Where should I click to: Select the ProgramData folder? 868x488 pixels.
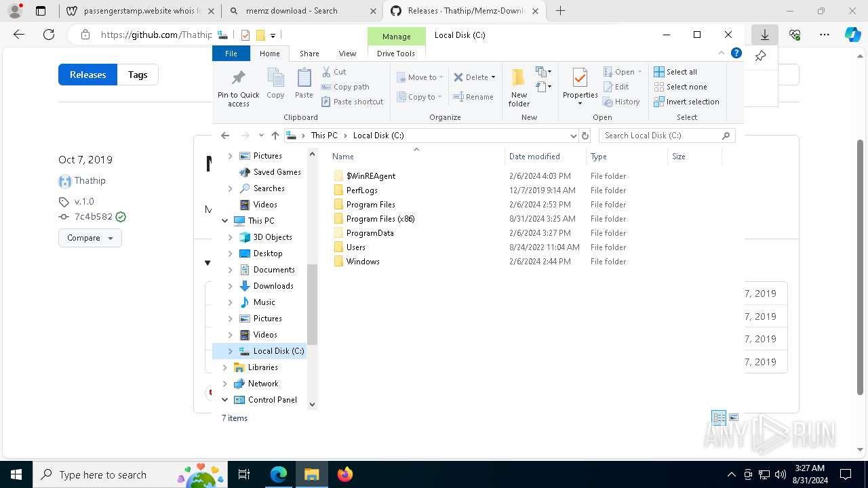(370, 233)
